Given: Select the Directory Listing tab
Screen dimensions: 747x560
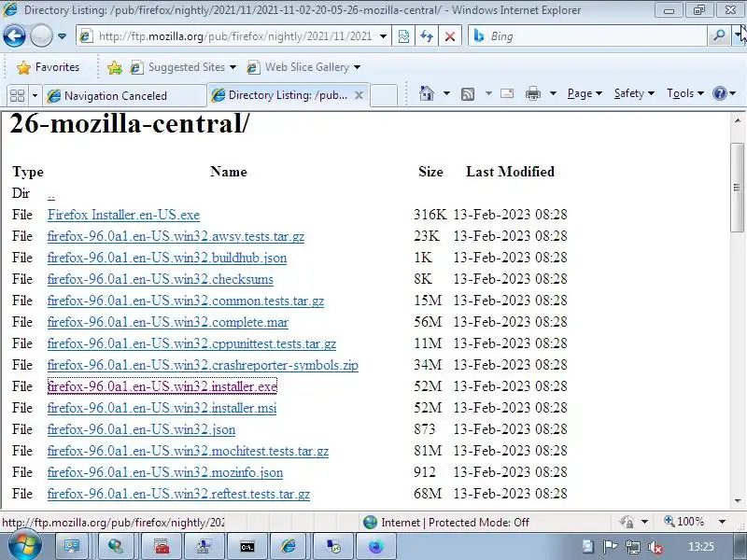Looking at the screenshot, I should tap(286, 95).
